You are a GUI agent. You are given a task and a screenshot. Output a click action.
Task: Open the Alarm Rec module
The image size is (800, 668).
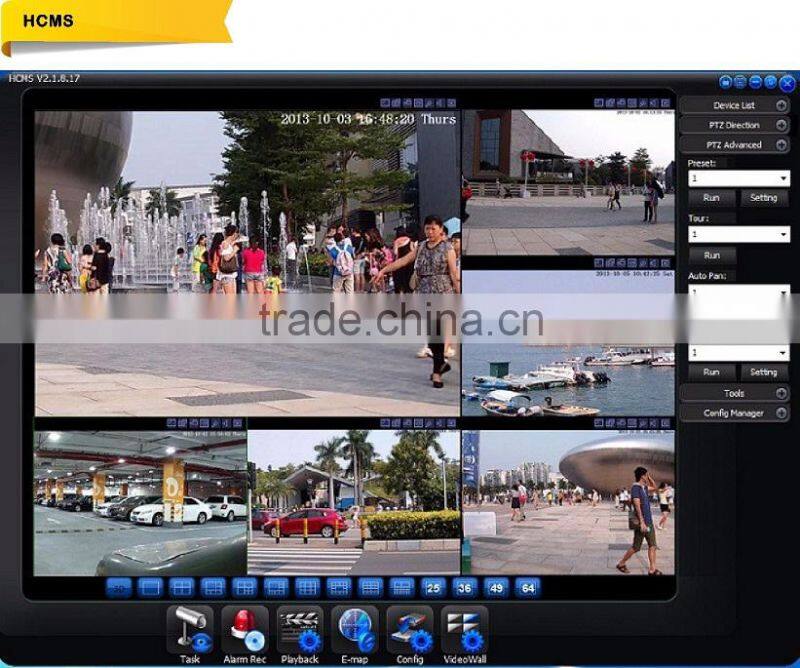coord(244,630)
